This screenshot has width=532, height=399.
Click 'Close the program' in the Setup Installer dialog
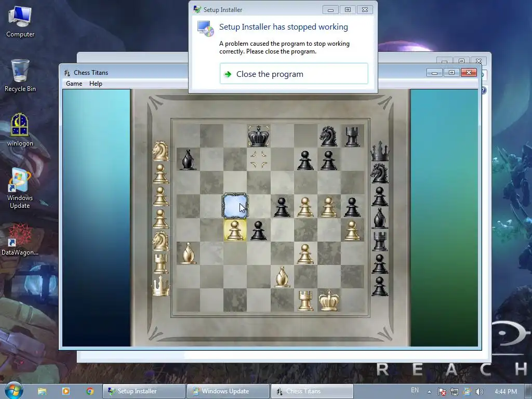click(294, 74)
